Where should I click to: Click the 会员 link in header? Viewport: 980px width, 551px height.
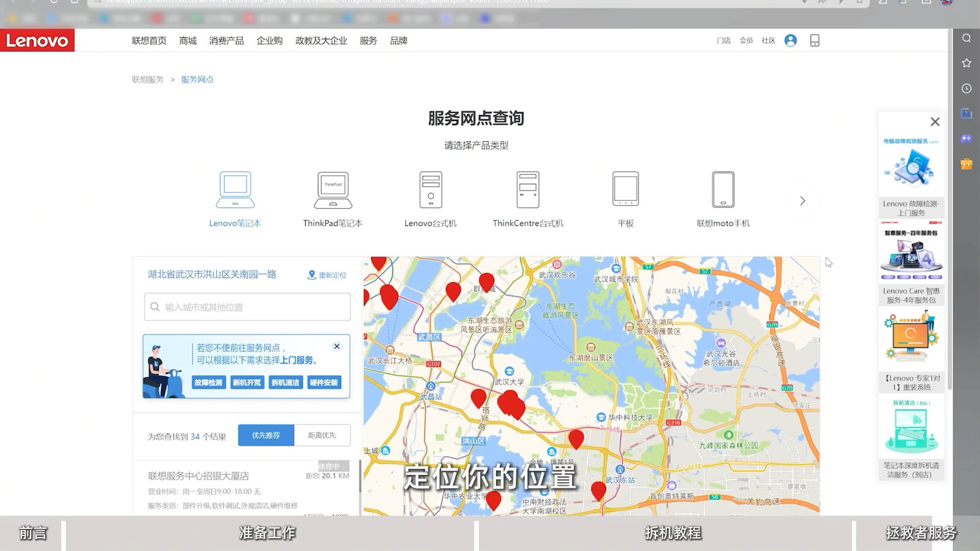pos(746,40)
